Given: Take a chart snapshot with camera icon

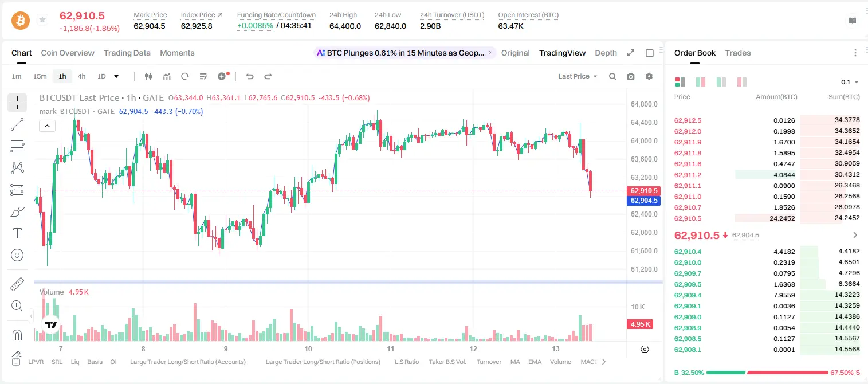Looking at the screenshot, I should click(631, 76).
